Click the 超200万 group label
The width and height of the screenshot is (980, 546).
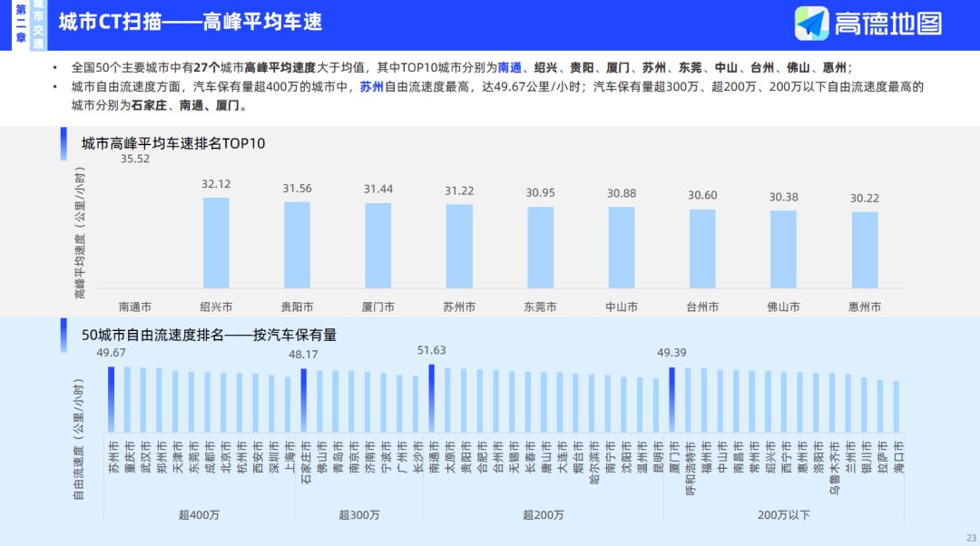click(x=544, y=515)
